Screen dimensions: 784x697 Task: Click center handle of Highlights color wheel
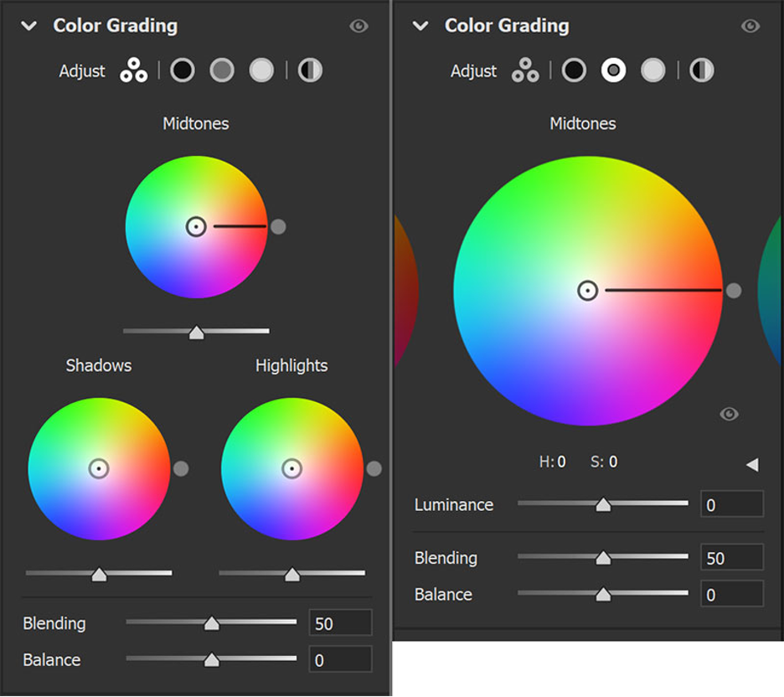292,469
